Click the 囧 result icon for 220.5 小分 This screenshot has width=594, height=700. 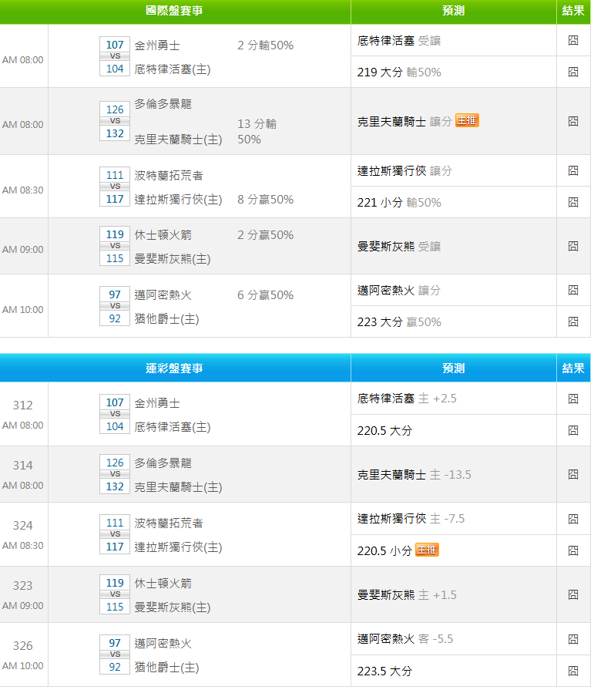coord(573,550)
